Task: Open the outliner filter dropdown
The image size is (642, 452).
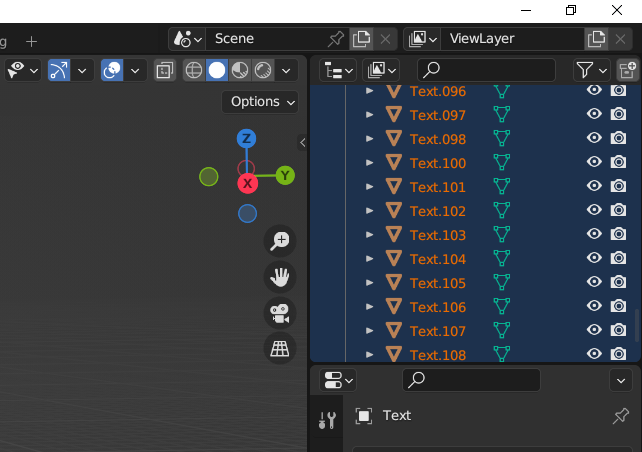Action: pyautogui.click(x=592, y=70)
